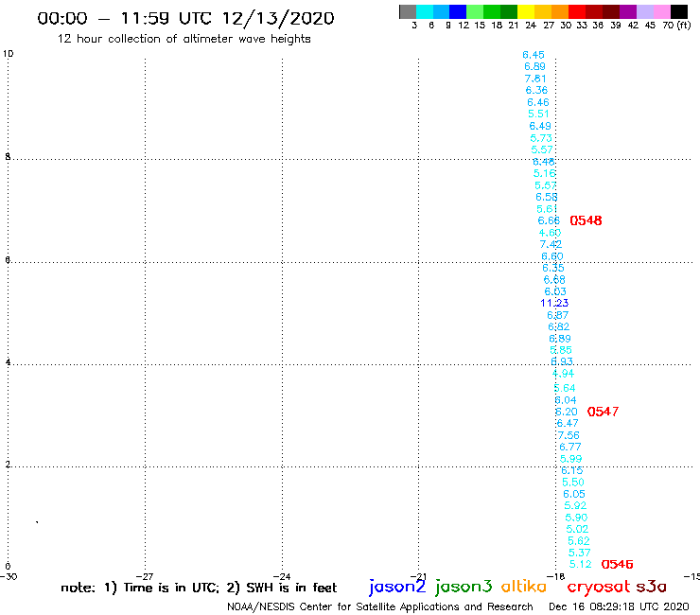This screenshot has height=615, width=700.
Task: Click the gray swatch in the color scale
Action: tap(408, 11)
